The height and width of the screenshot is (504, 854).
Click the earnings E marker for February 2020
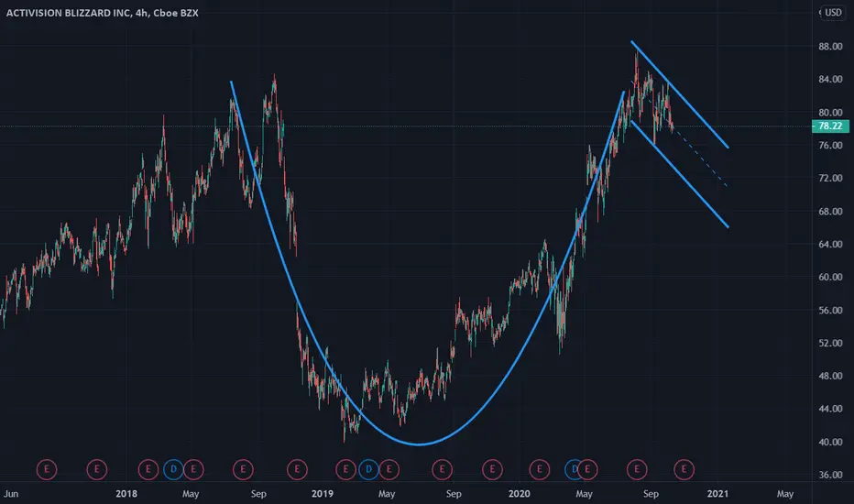540,469
